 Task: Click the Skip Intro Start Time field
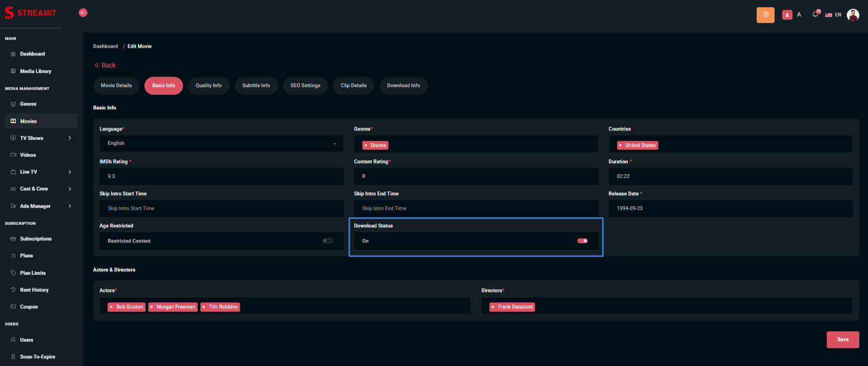221,208
